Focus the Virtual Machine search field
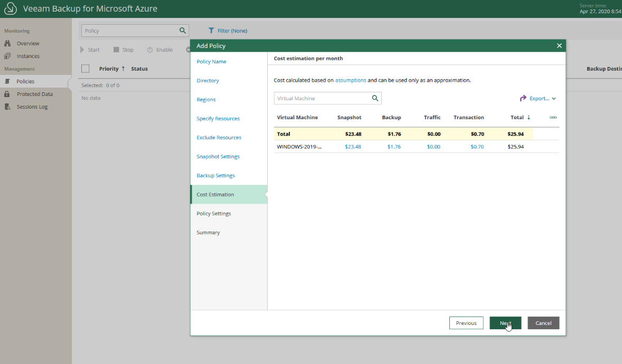The width and height of the screenshot is (622, 364). (x=328, y=98)
